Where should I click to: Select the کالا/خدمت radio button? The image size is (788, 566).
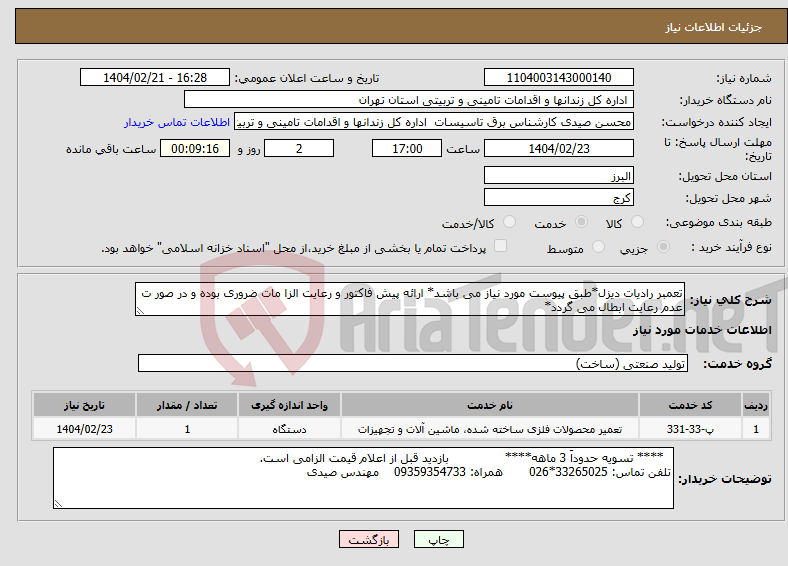pyautogui.click(x=510, y=222)
